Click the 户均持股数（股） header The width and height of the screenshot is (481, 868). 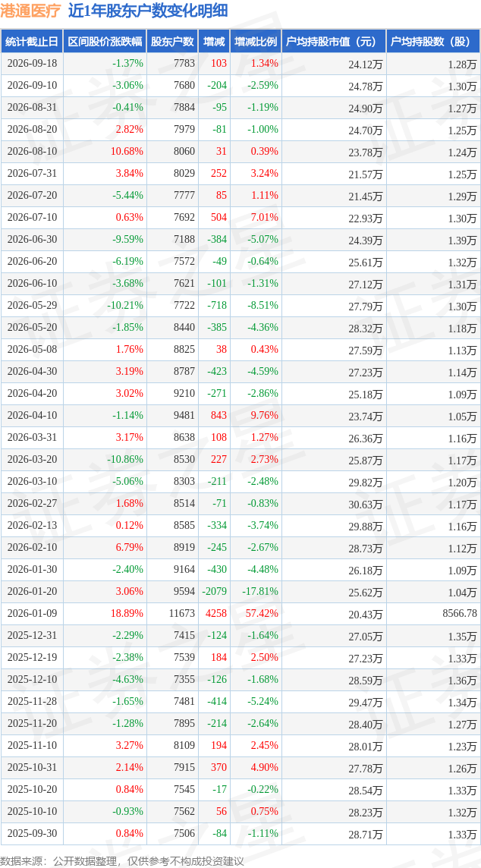(x=433, y=42)
